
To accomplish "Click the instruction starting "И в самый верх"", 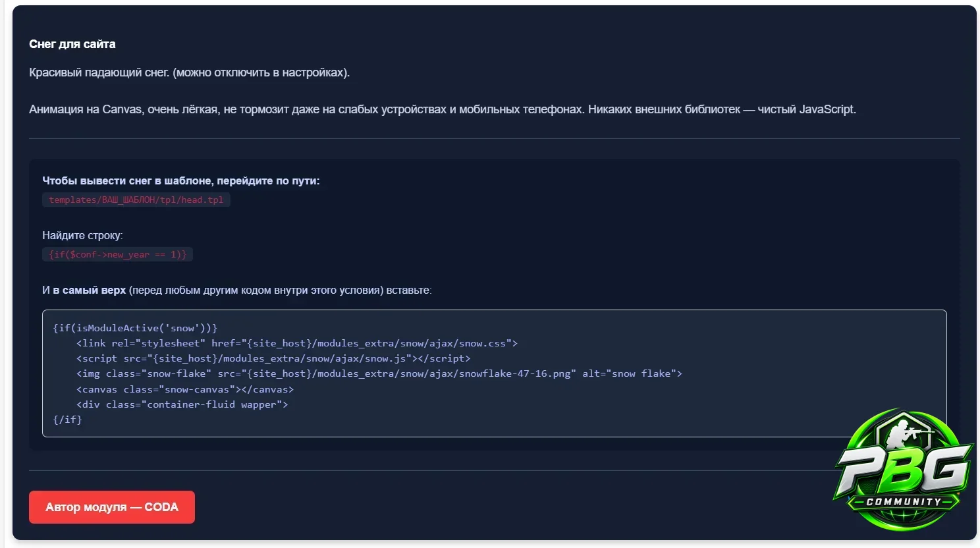I will [237, 290].
